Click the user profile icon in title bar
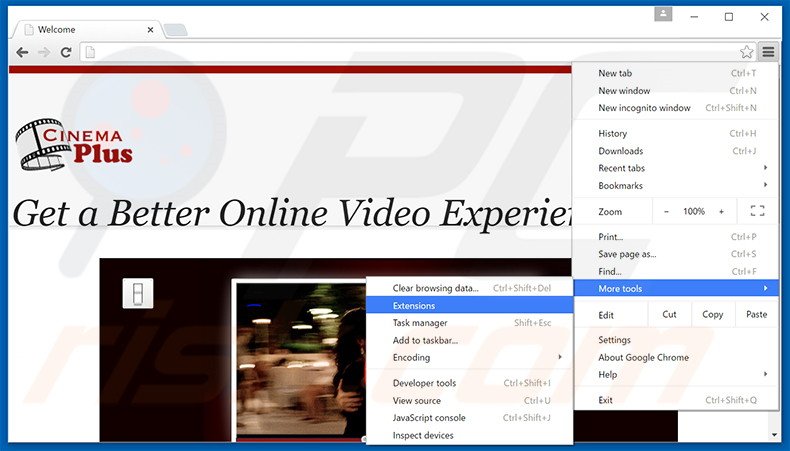This screenshot has width=790, height=451. (x=663, y=14)
